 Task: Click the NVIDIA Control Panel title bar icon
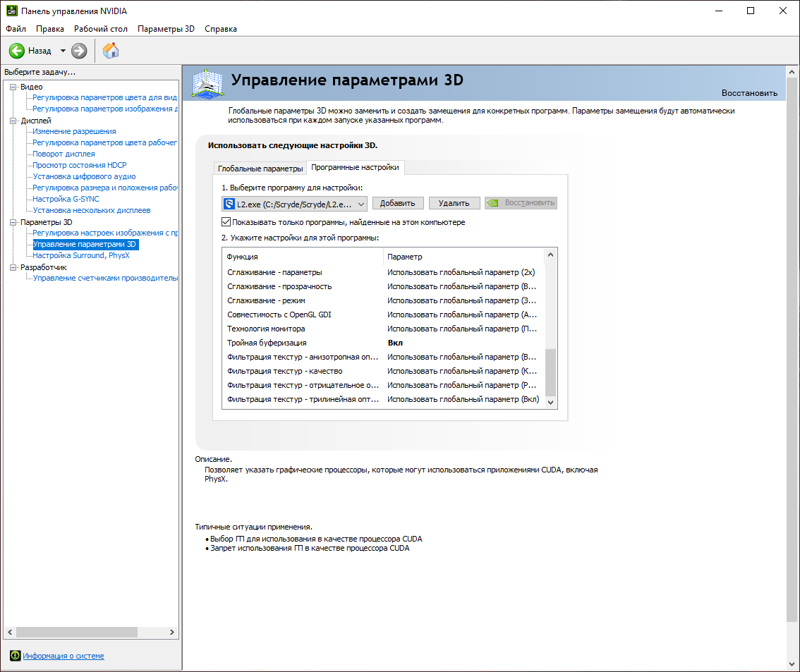coord(10,11)
